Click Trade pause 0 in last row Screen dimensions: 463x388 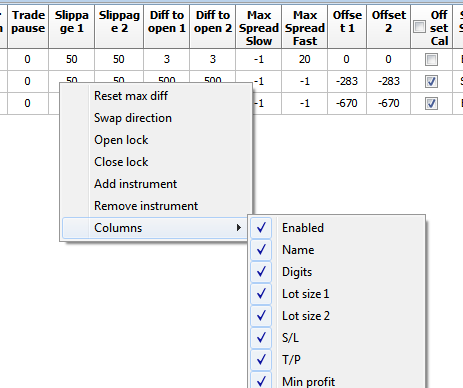point(28,103)
